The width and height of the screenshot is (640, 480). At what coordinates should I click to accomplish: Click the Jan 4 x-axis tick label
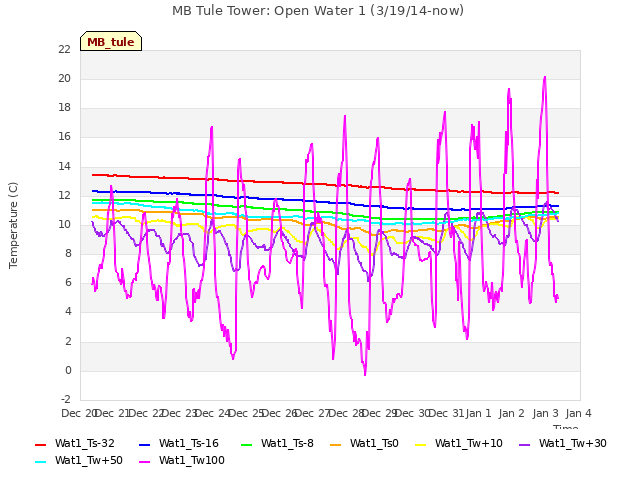tap(578, 413)
